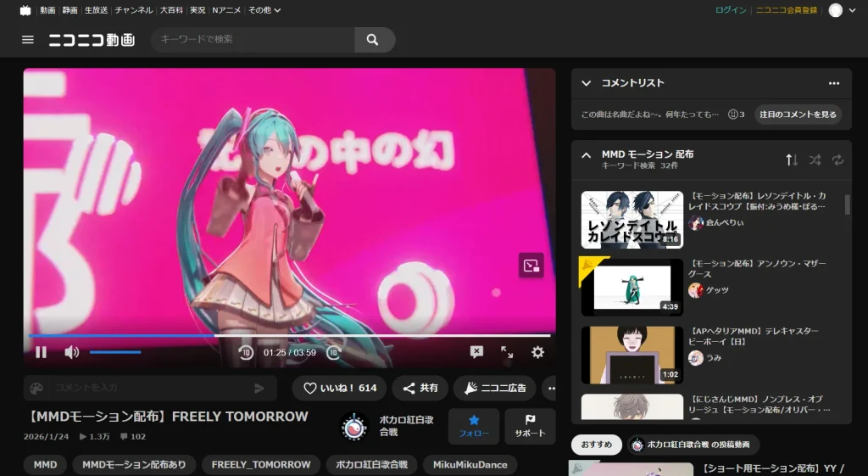Collapse the コメントリスト panel chevron

click(x=587, y=83)
